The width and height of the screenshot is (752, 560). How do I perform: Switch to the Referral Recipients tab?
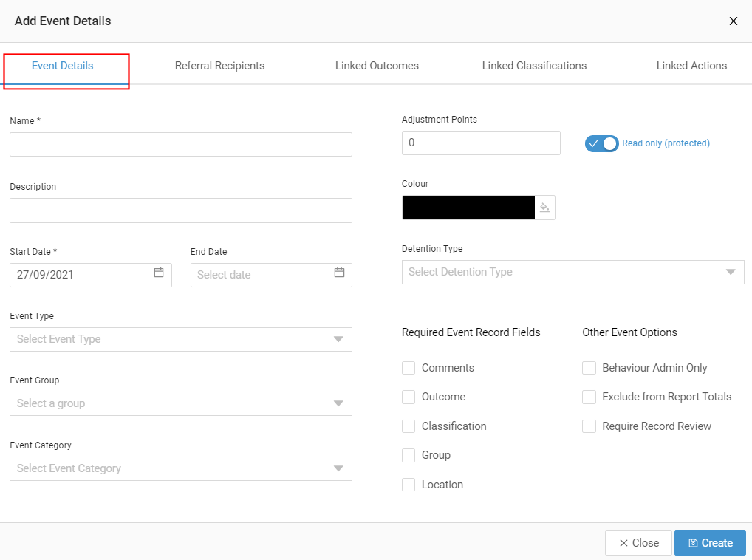pyautogui.click(x=219, y=66)
